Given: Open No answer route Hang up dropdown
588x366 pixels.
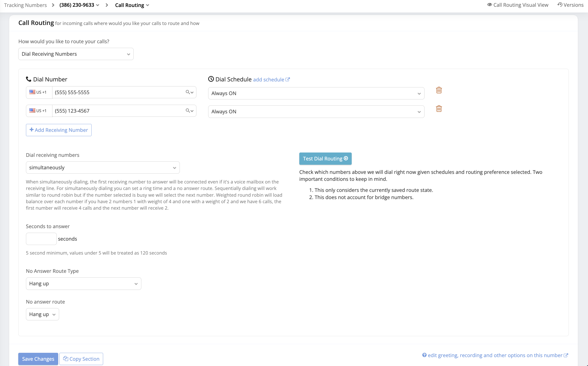Looking at the screenshot, I should click(x=42, y=314).
